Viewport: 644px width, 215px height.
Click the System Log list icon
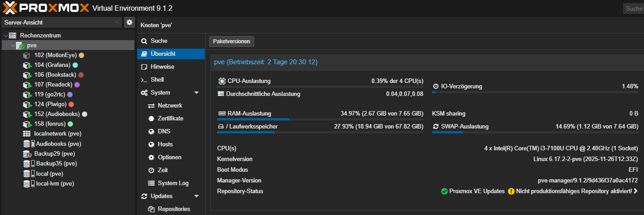(151, 183)
